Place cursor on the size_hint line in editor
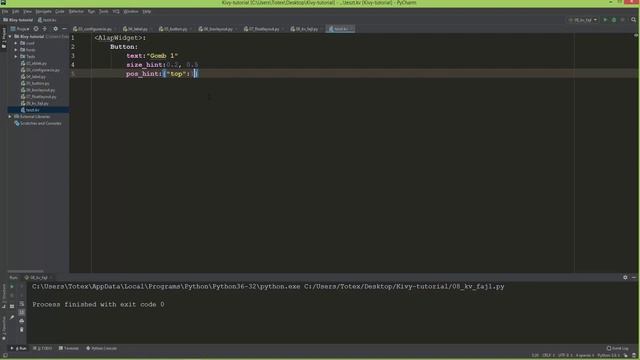The width and height of the screenshot is (640, 360). click(162, 64)
